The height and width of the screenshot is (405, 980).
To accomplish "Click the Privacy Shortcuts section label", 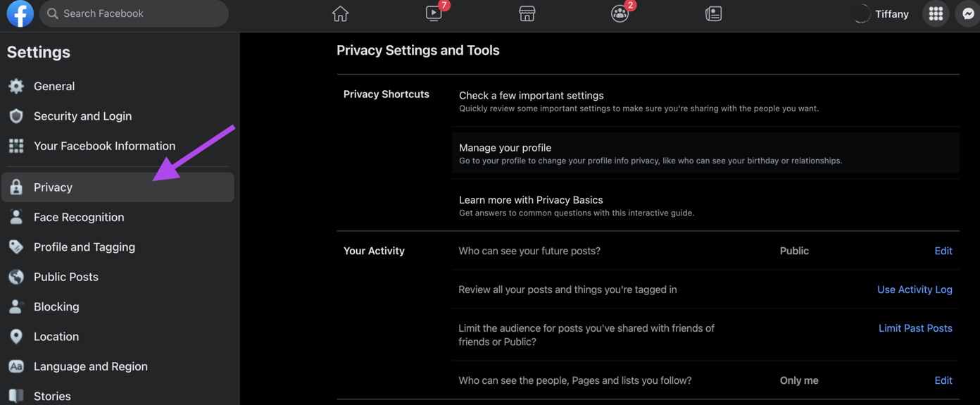I will [387, 94].
